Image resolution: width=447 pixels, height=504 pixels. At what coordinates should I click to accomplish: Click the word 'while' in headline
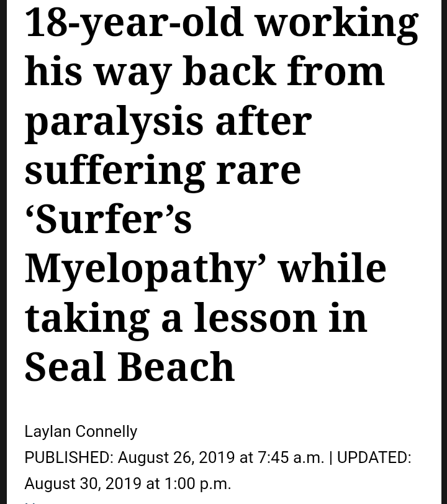[332, 268]
